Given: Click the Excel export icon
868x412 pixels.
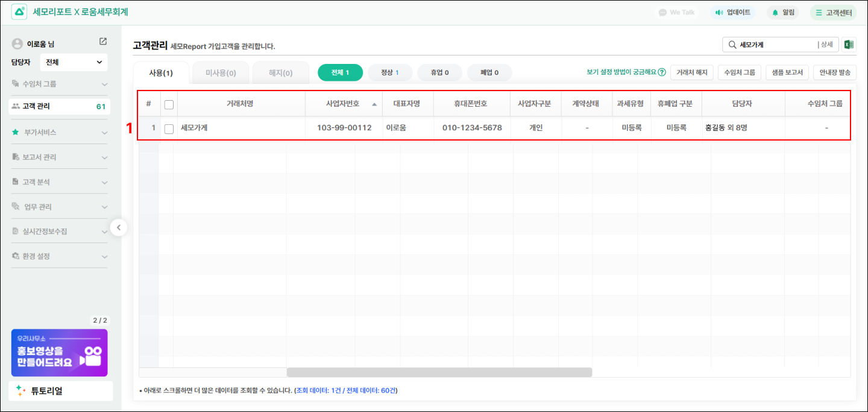Looking at the screenshot, I should coord(849,45).
